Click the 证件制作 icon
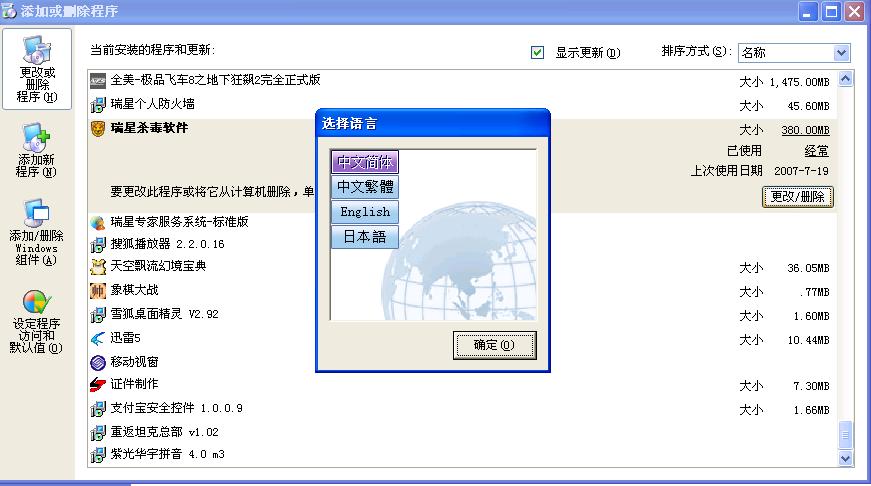 (98, 384)
